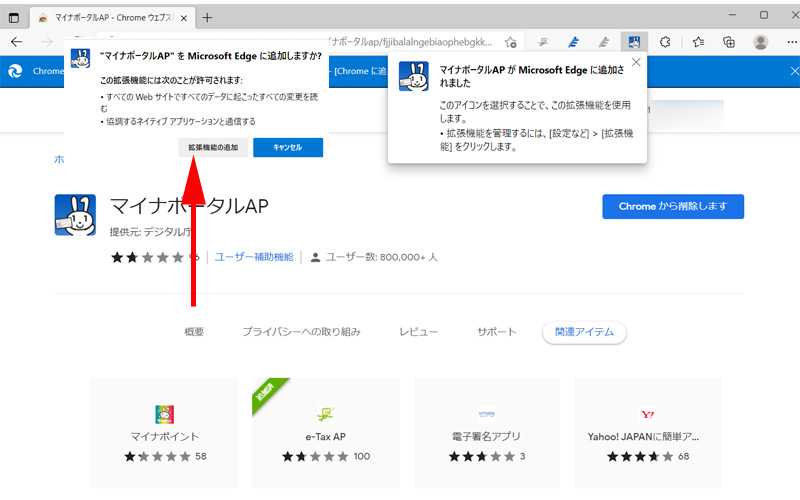Click the 提供元: デジタル庁 text

[151, 232]
